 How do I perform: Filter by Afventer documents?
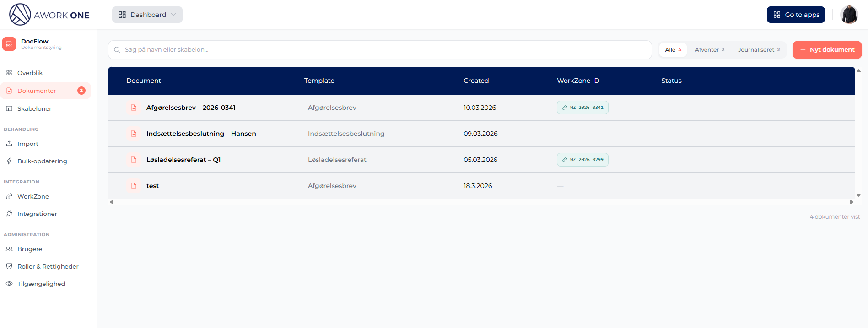pyautogui.click(x=709, y=50)
